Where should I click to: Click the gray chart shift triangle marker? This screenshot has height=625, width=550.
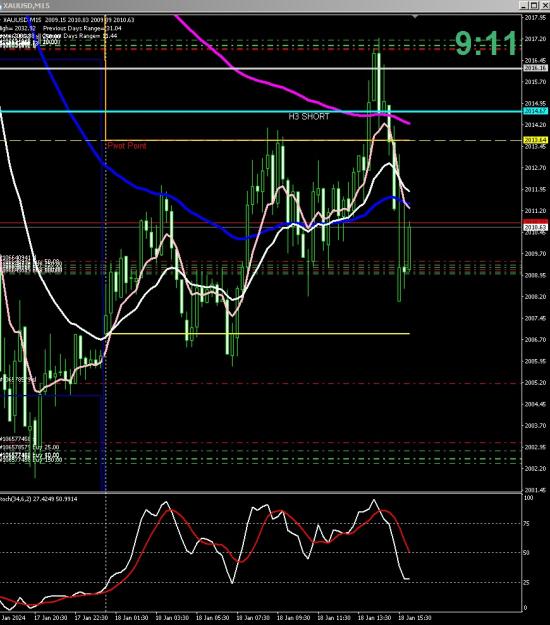coord(415,17)
